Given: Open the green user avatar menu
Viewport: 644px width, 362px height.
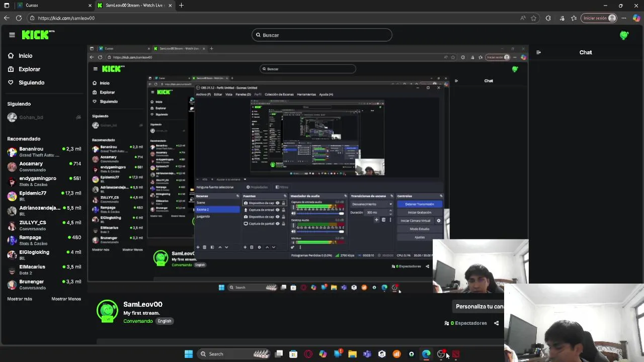Looking at the screenshot, I should tap(624, 35).
